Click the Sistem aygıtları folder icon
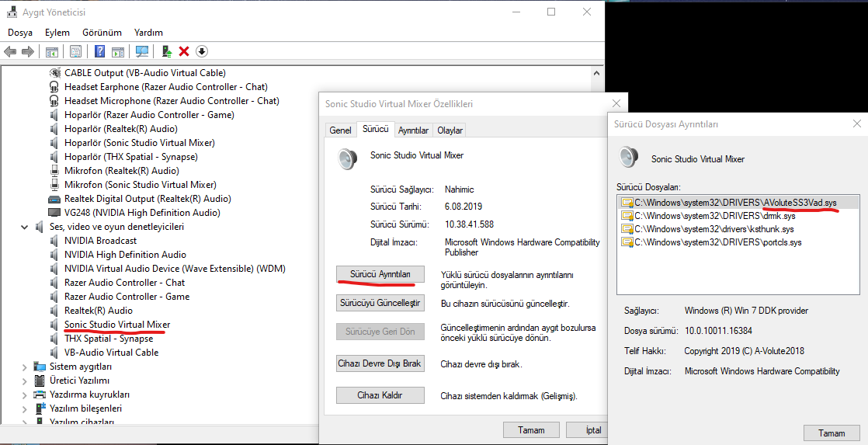Viewport: 868px width, 445px height. 40,367
